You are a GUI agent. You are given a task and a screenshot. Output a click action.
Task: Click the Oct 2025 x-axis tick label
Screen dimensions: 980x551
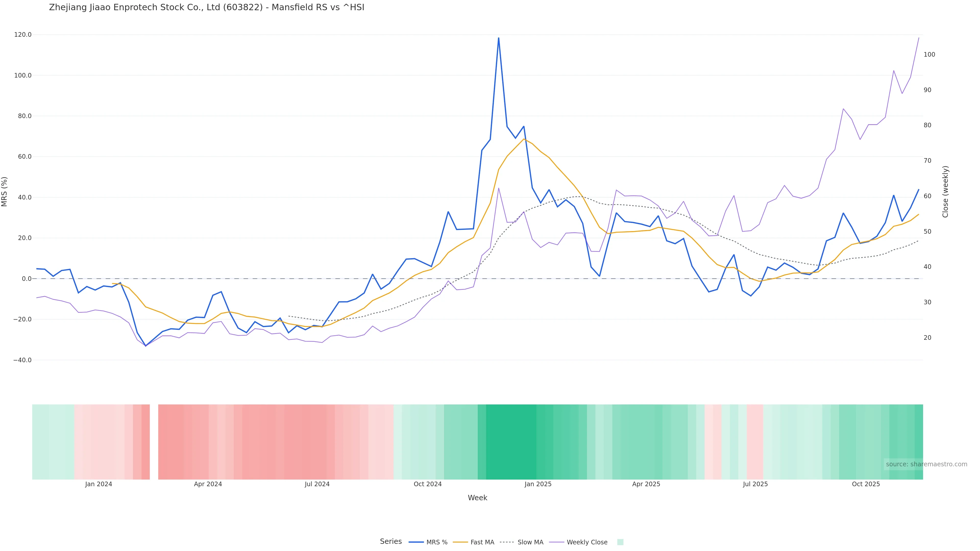[865, 484]
